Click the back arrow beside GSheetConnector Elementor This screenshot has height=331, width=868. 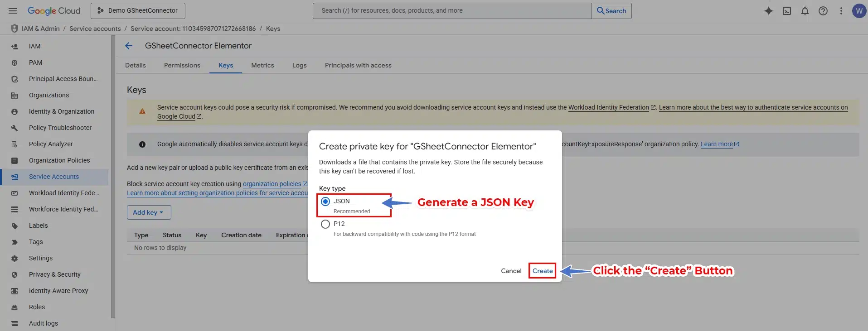pyautogui.click(x=129, y=46)
